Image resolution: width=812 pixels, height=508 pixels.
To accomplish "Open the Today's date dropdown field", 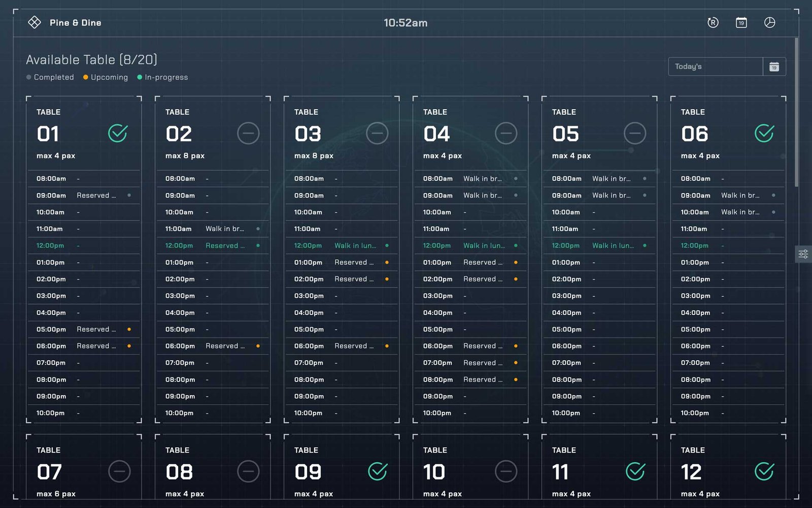I will click(715, 67).
